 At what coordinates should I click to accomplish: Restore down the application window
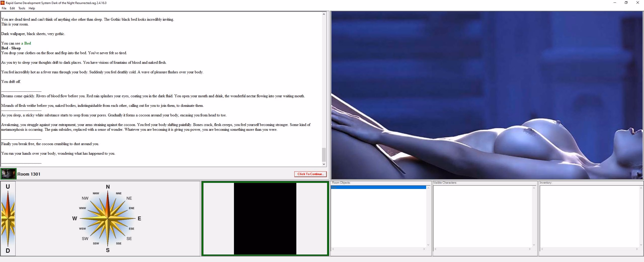(x=626, y=3)
